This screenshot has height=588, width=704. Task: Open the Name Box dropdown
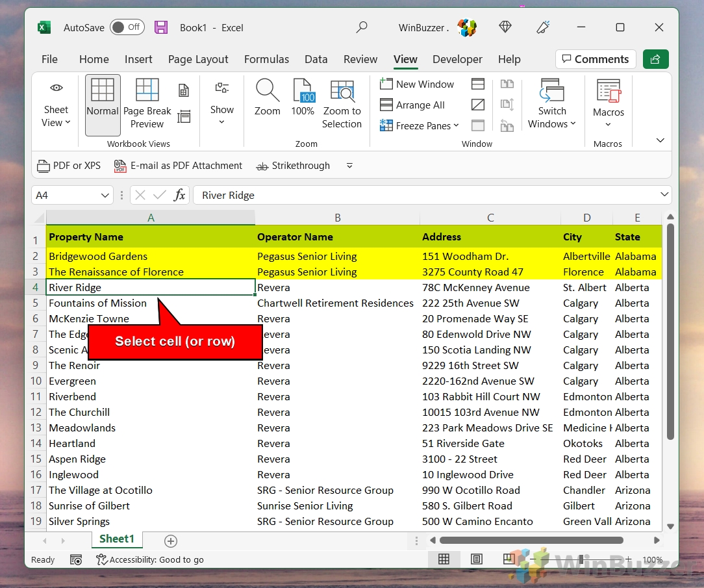(105, 195)
